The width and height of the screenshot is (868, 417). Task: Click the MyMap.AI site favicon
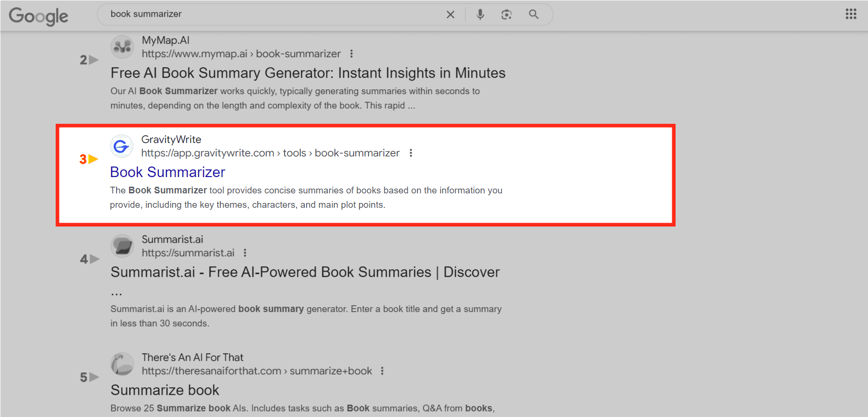click(122, 47)
